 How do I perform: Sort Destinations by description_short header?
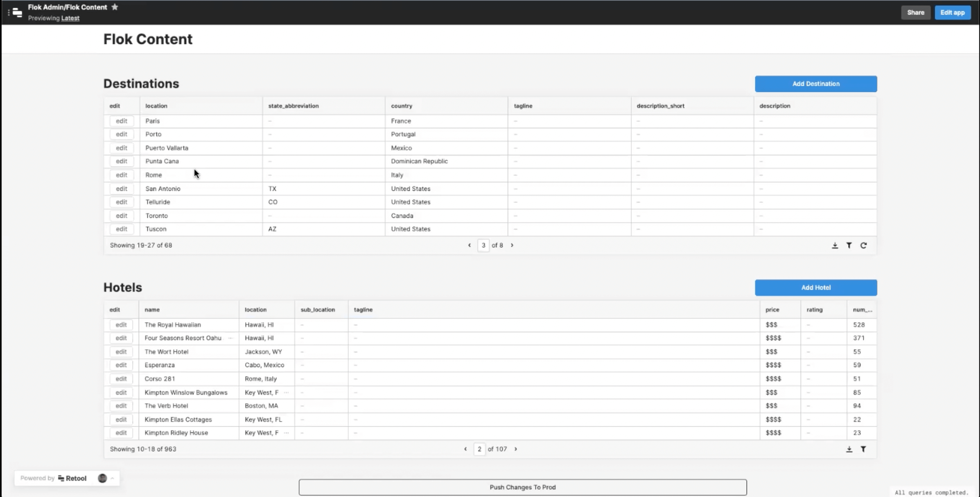(692, 106)
